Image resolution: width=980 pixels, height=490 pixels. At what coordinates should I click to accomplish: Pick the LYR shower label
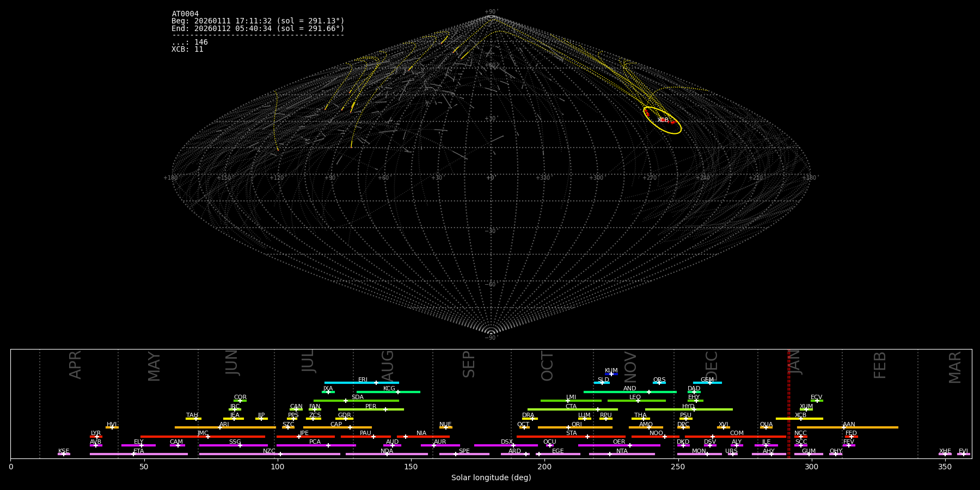point(96,433)
